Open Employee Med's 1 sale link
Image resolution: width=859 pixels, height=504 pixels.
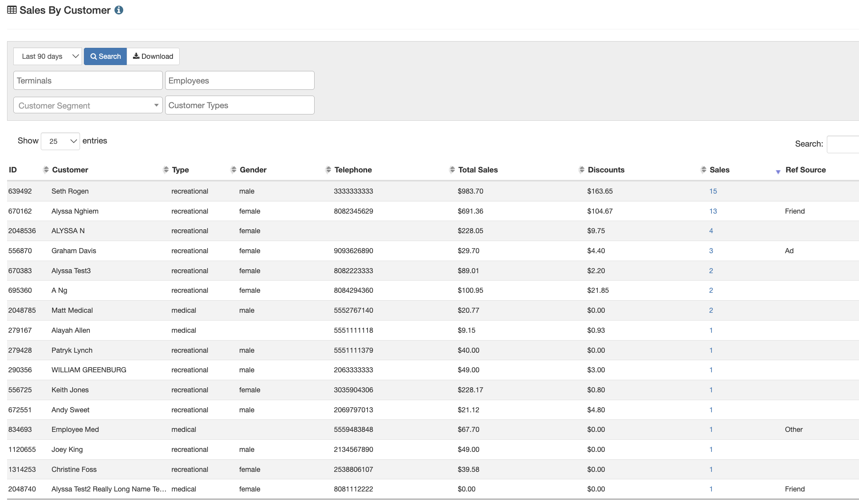[x=711, y=430]
